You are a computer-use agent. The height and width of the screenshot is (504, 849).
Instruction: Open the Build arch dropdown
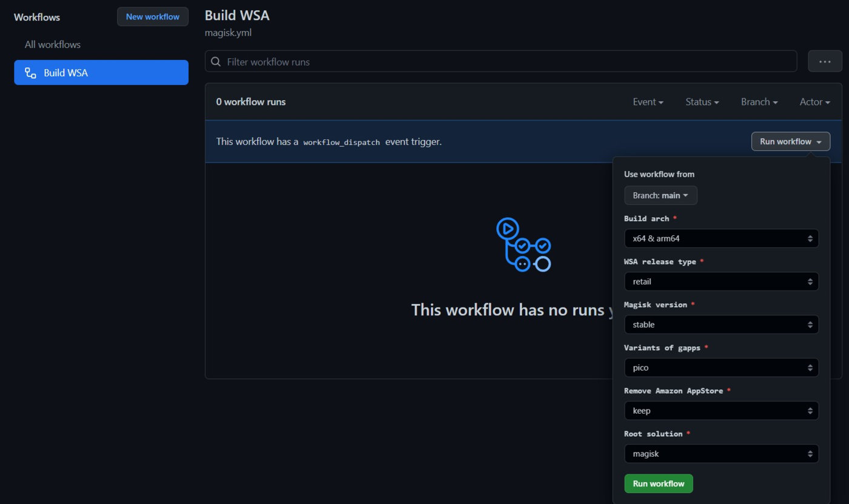722,238
